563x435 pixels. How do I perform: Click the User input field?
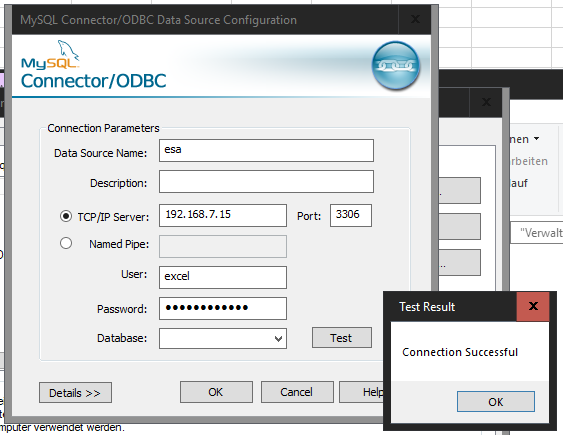223,277
